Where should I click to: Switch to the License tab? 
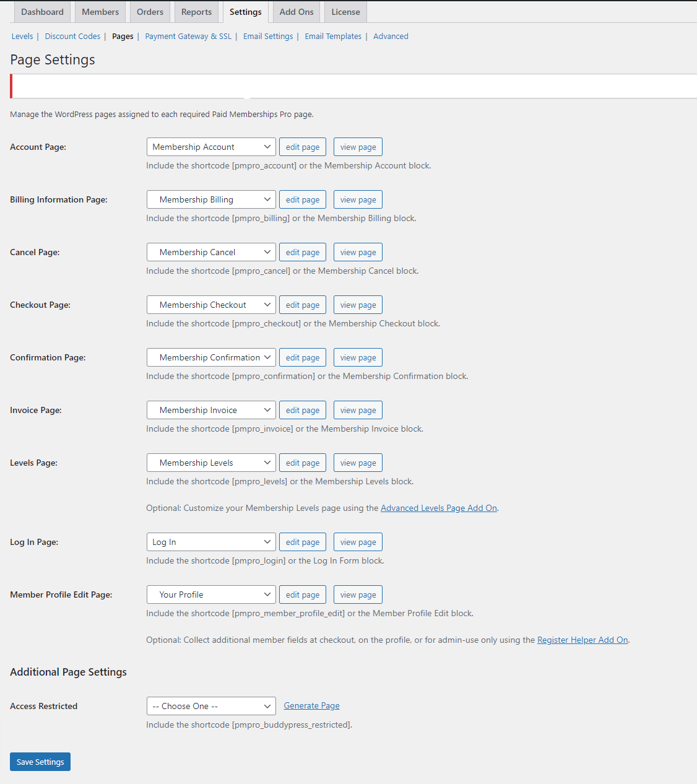345,12
